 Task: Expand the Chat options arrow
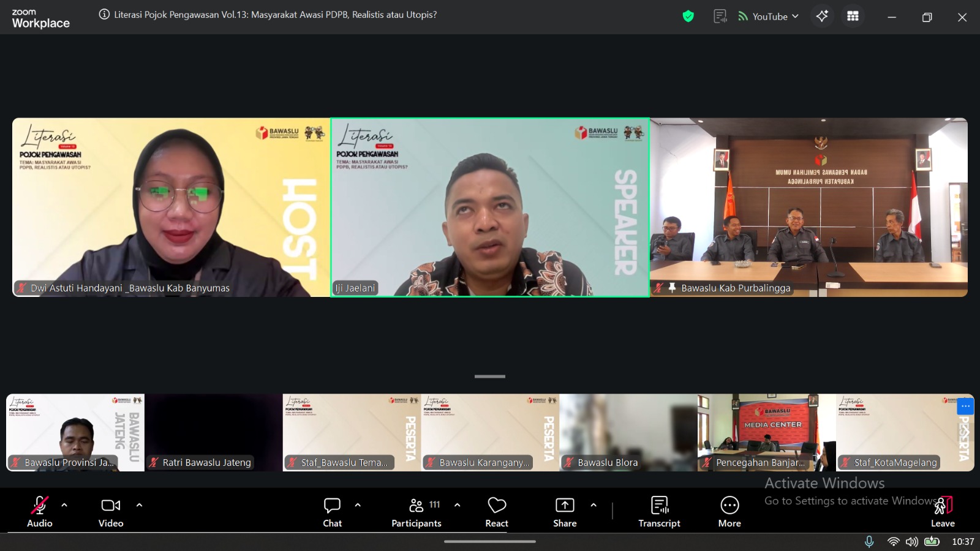358,505
